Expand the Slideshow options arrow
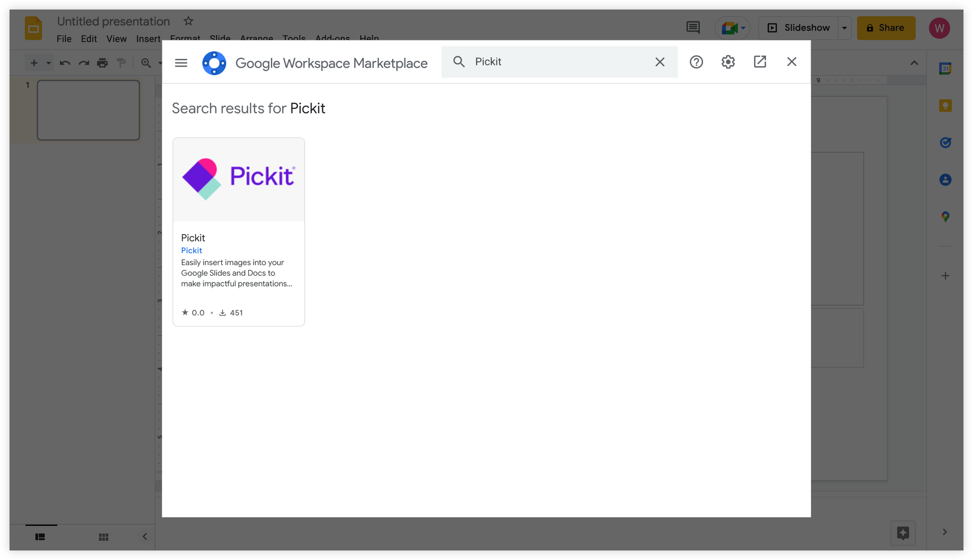This screenshot has height=560, width=973. click(x=844, y=28)
